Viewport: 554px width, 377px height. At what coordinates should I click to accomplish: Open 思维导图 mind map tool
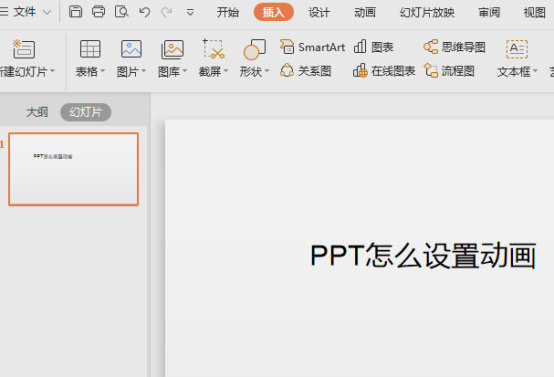tap(454, 47)
